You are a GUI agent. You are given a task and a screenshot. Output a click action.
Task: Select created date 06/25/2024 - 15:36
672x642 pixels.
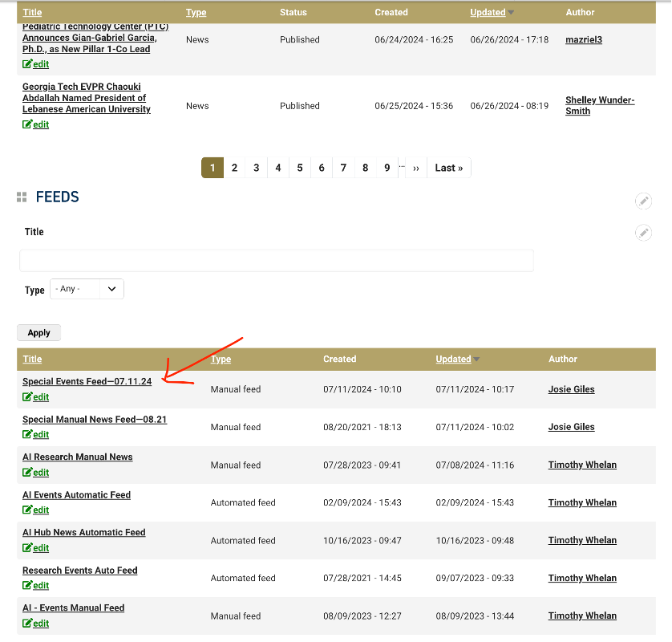coord(414,106)
